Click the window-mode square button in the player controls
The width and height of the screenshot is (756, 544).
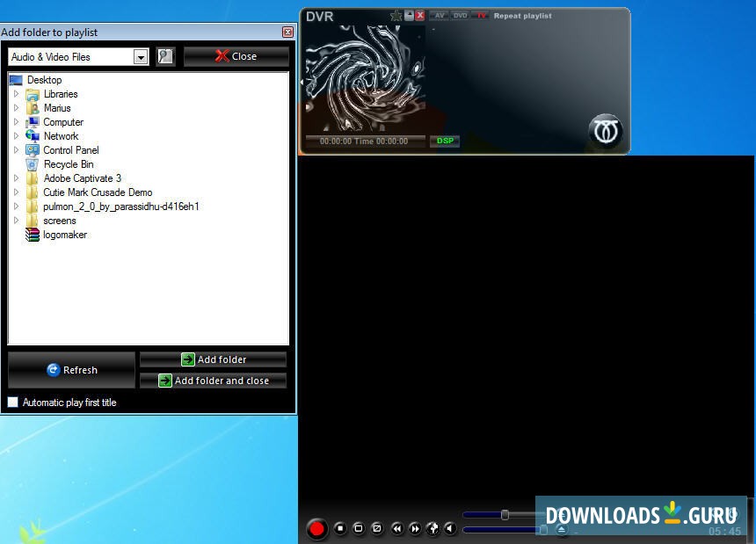[359, 528]
